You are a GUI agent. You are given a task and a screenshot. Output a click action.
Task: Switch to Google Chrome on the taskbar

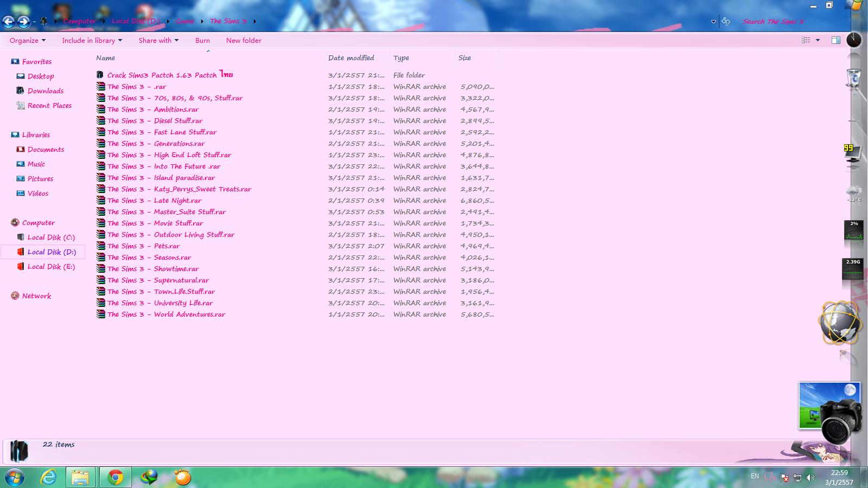115,477
